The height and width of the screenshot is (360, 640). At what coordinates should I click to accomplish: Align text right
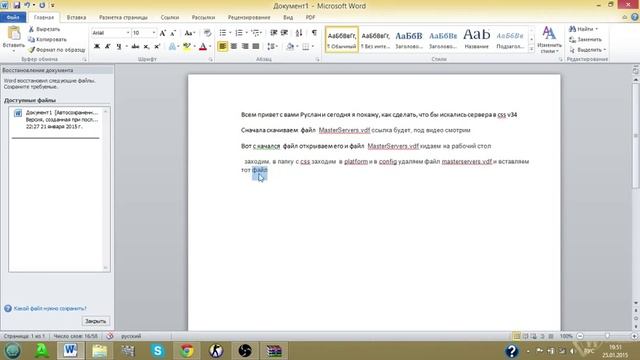(245, 46)
